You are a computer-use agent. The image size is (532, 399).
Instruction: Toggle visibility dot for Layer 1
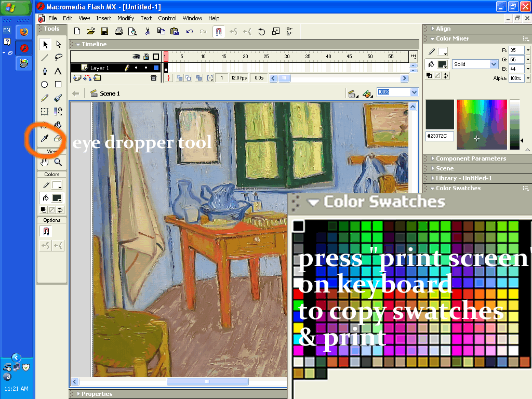click(136, 68)
